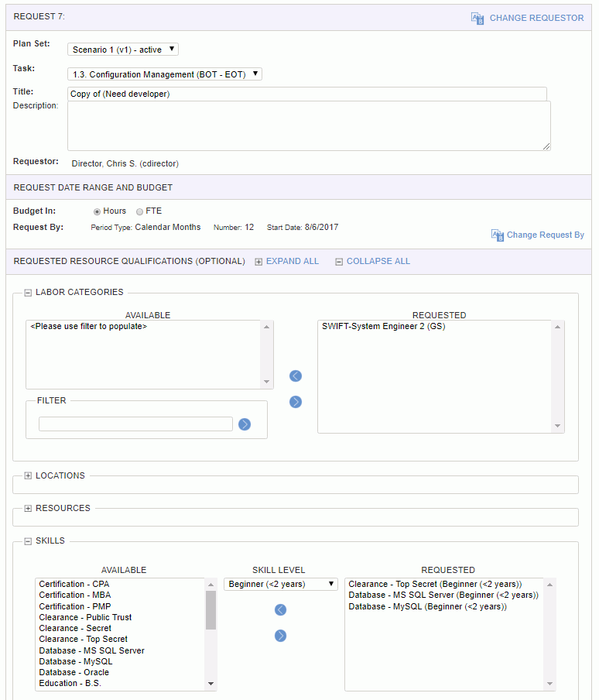Click up arrow of available labor categories scrollbar

(266, 328)
